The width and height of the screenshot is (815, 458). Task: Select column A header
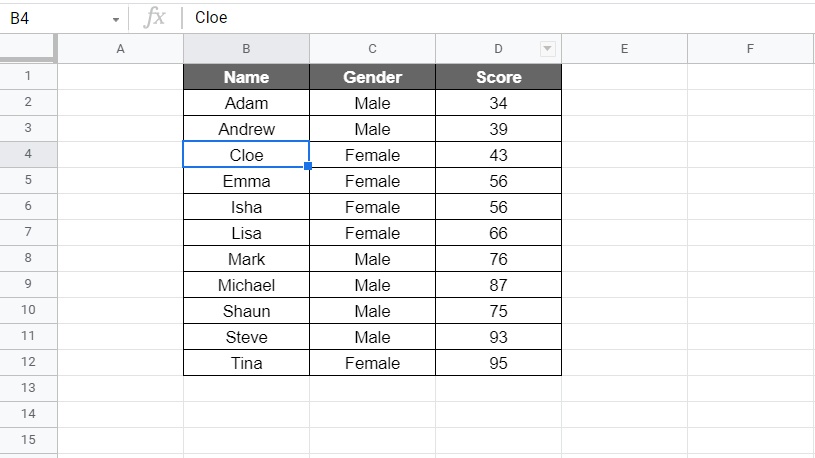click(121, 49)
